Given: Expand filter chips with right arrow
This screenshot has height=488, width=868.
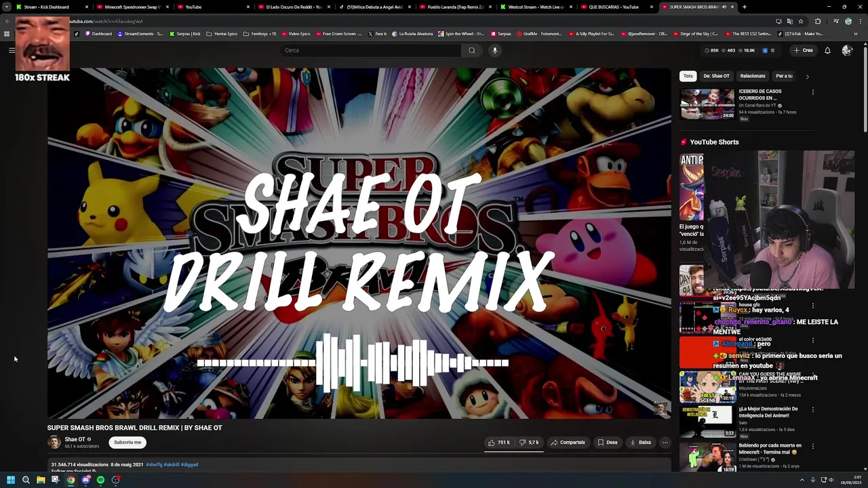Looking at the screenshot, I should [807, 77].
